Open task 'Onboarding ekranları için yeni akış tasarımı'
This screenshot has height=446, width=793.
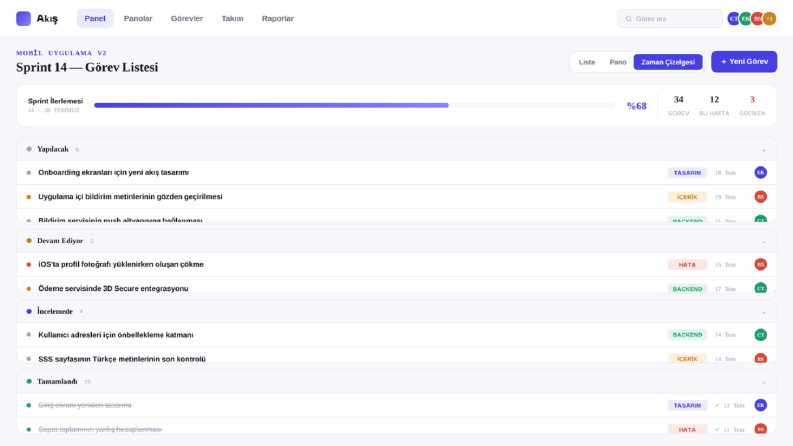click(x=113, y=172)
